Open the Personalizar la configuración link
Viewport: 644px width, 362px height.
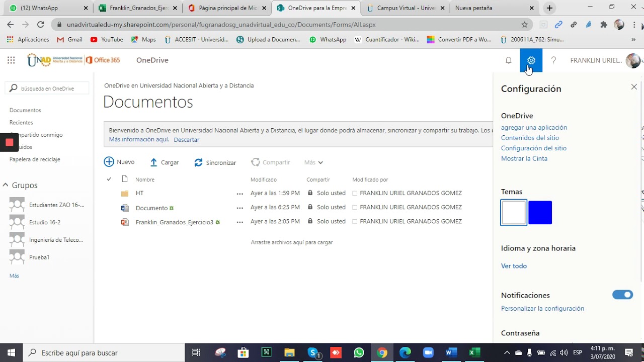coord(542,309)
